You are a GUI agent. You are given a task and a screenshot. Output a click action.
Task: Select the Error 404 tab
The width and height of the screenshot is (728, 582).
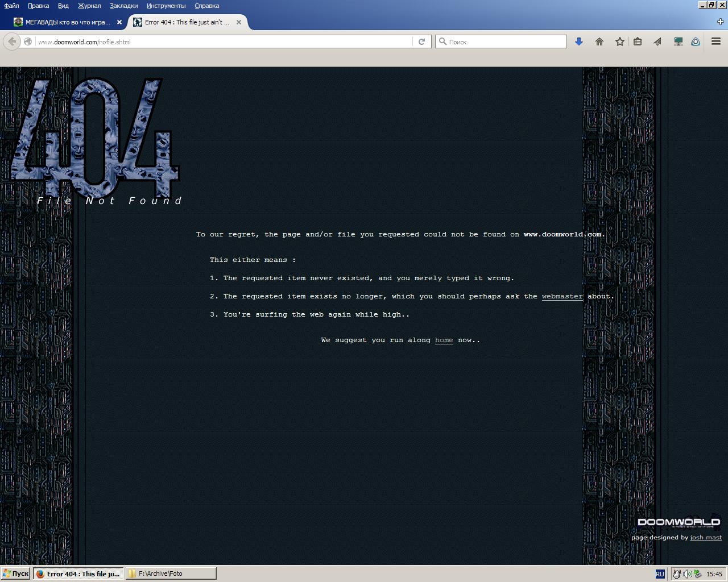[x=188, y=22]
